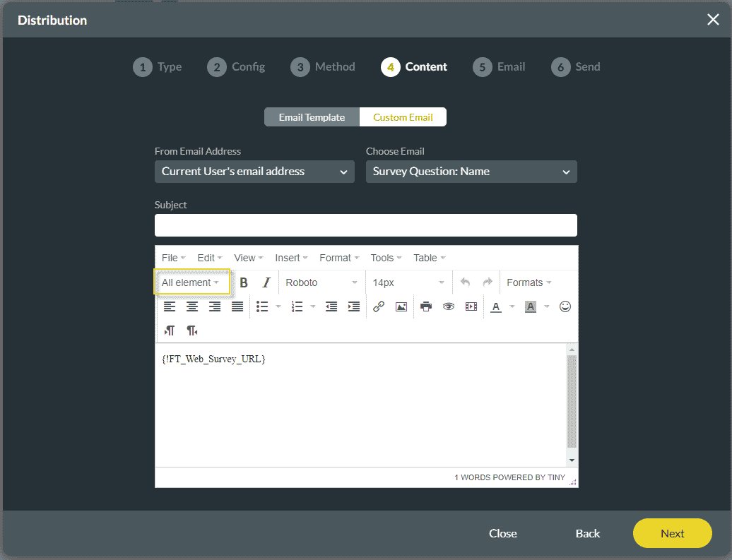
Task: Open the Roboto font family dropdown
Action: [321, 282]
